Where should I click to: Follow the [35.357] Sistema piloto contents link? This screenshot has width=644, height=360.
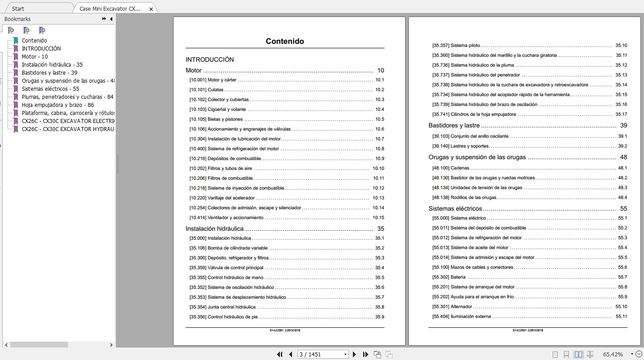point(530,46)
